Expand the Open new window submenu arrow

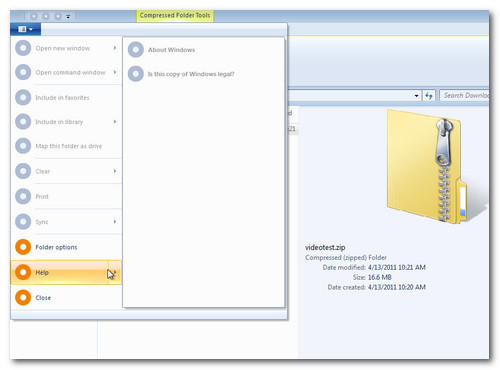coord(115,48)
